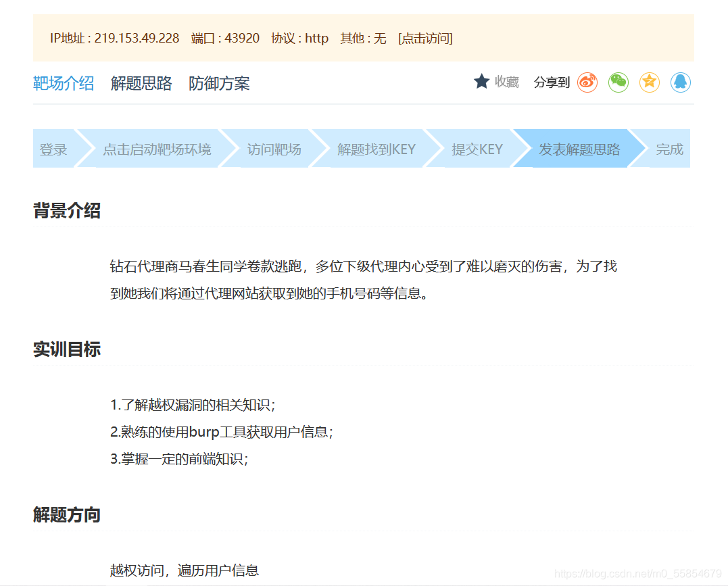Select the 提交KEY step
This screenshot has width=728, height=586.
[477, 149]
